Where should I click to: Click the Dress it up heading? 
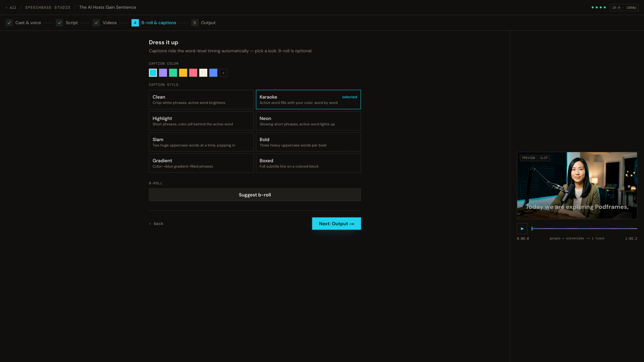tap(164, 42)
